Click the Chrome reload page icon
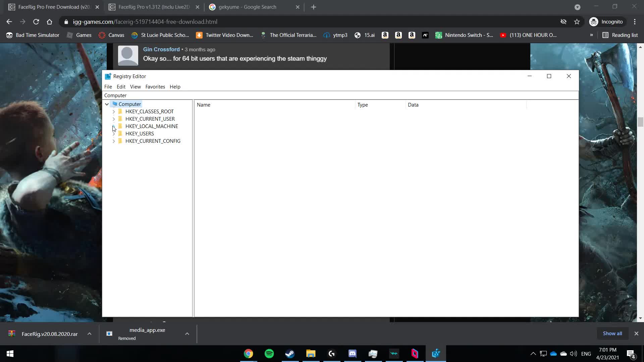The width and height of the screenshot is (644, 362). (36, 22)
